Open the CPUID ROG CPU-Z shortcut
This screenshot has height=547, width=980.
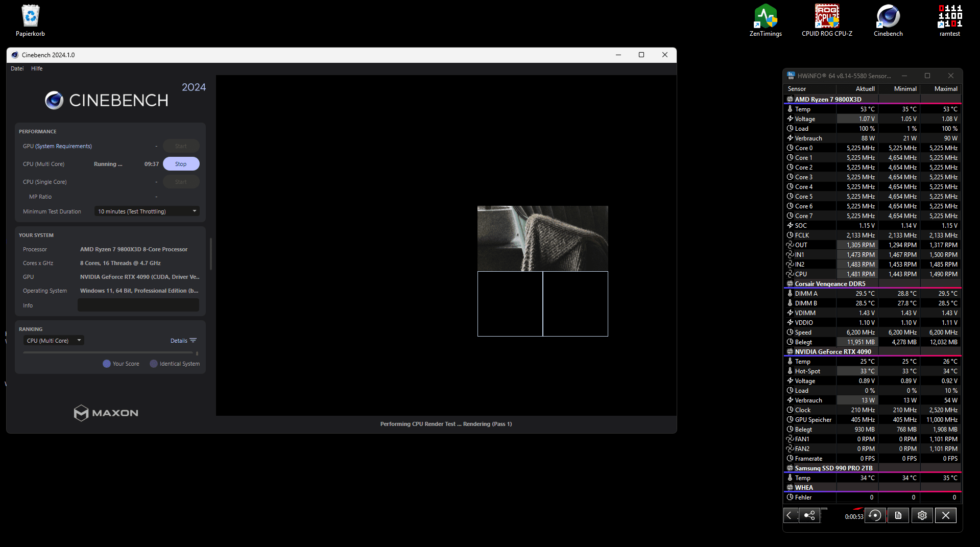tap(827, 20)
